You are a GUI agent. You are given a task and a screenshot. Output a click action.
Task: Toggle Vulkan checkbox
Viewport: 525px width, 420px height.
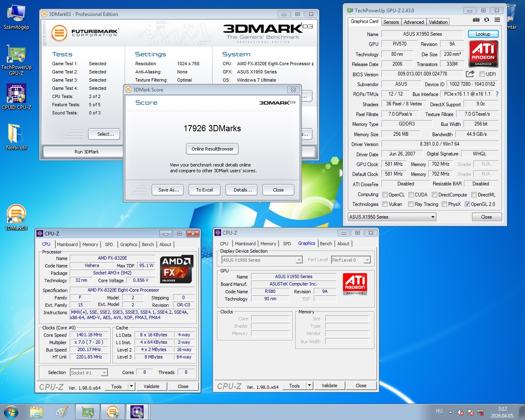pos(385,204)
